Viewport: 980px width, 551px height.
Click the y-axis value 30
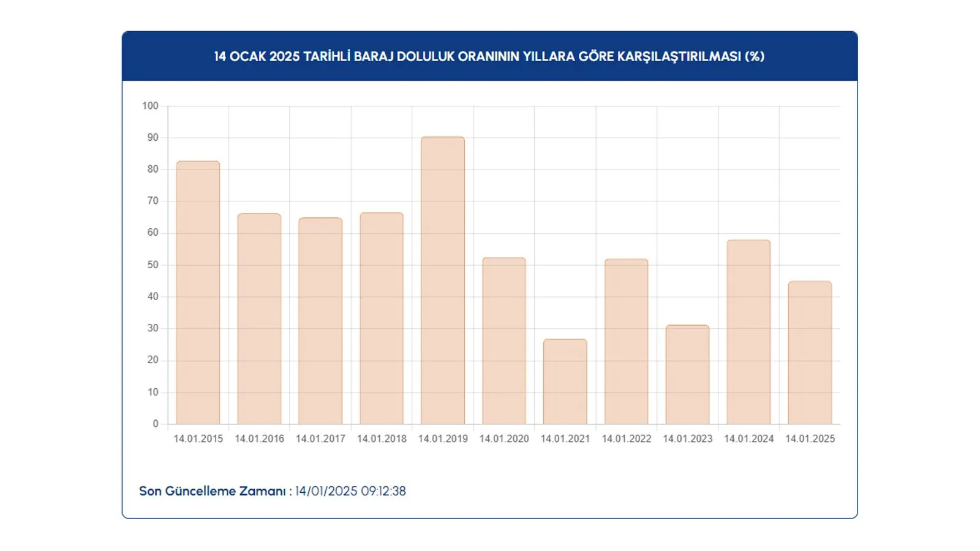click(153, 328)
